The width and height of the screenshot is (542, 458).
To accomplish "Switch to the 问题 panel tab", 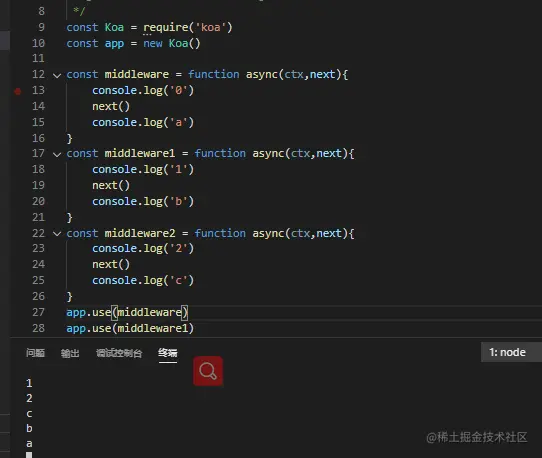I will [x=35, y=353].
